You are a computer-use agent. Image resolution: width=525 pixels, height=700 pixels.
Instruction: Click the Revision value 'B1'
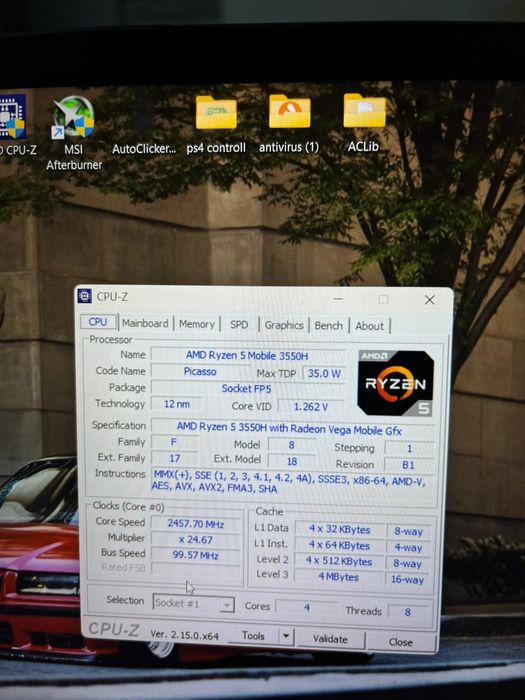[x=408, y=465]
